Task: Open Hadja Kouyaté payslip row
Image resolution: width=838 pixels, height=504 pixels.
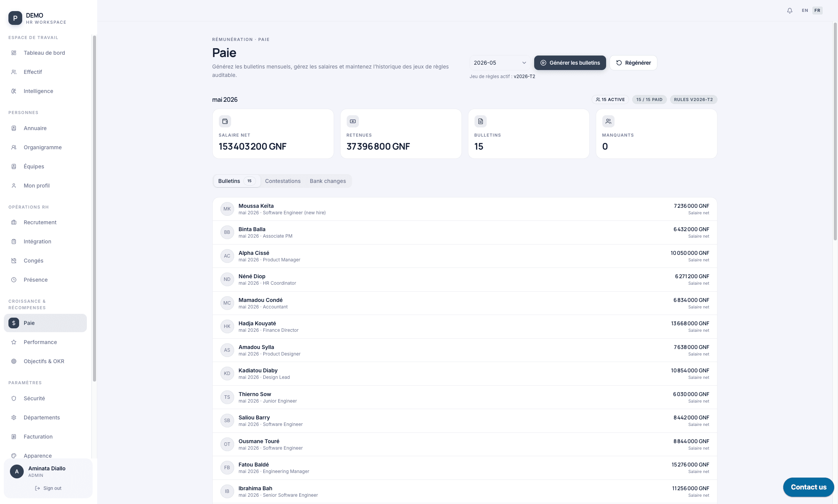Action: [x=465, y=326]
